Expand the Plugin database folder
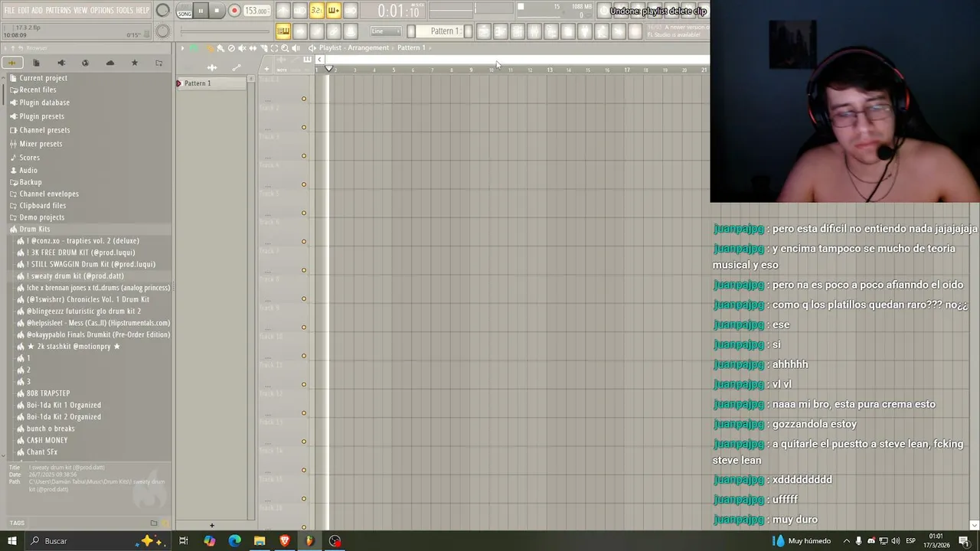 (x=44, y=103)
